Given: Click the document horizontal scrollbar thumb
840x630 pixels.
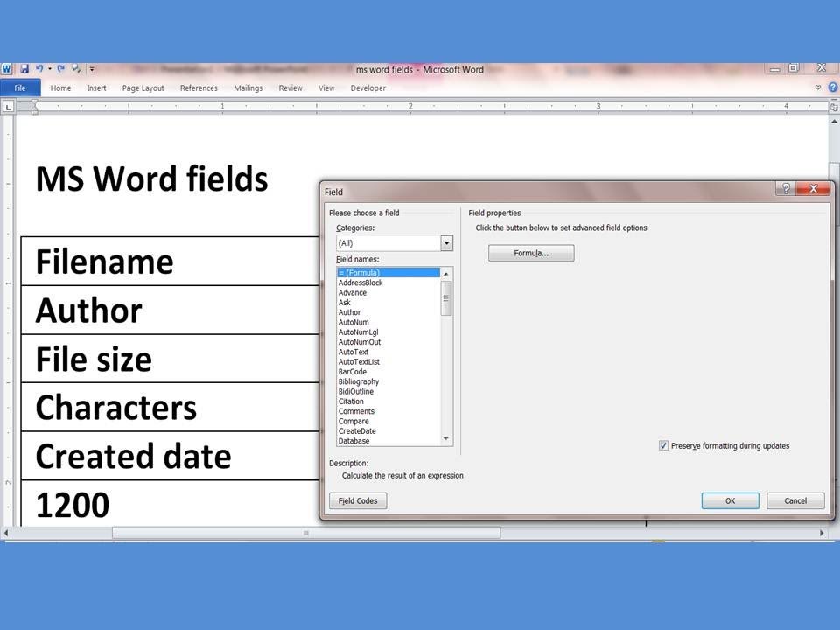Looking at the screenshot, I should click(x=306, y=533).
